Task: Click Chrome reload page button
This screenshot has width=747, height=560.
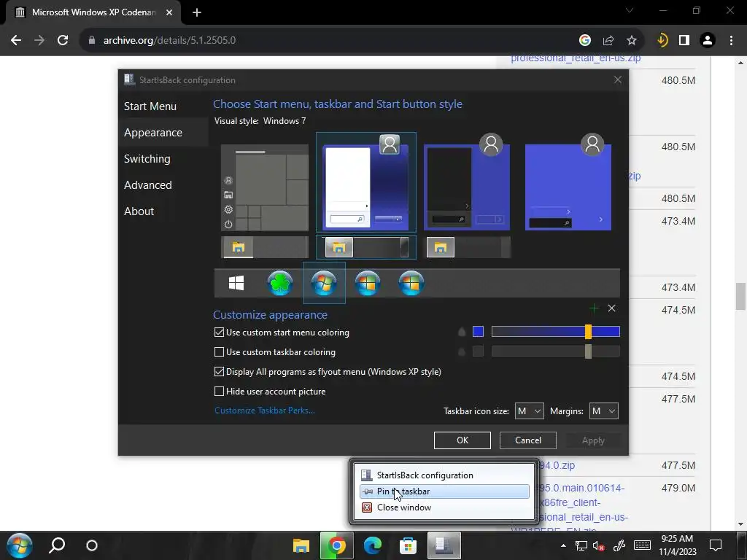Action: tap(63, 41)
